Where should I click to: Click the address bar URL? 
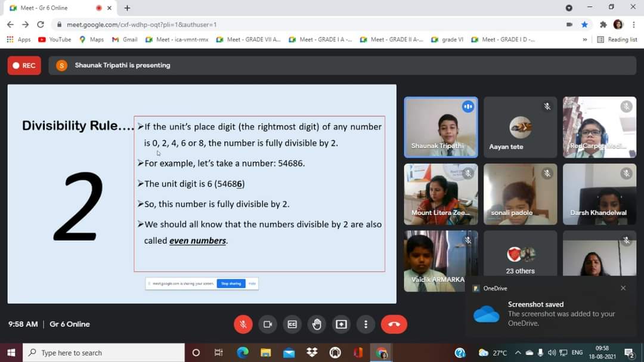(x=142, y=24)
